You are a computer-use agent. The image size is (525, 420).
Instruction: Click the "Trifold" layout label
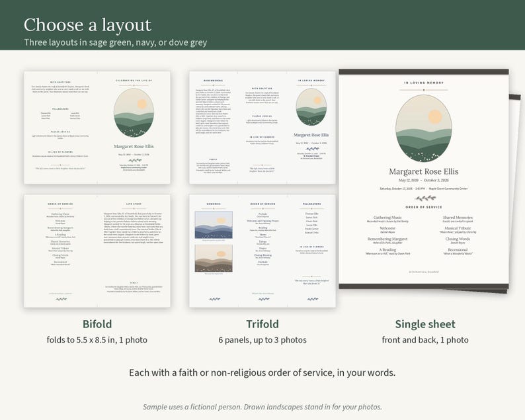(x=262, y=324)
